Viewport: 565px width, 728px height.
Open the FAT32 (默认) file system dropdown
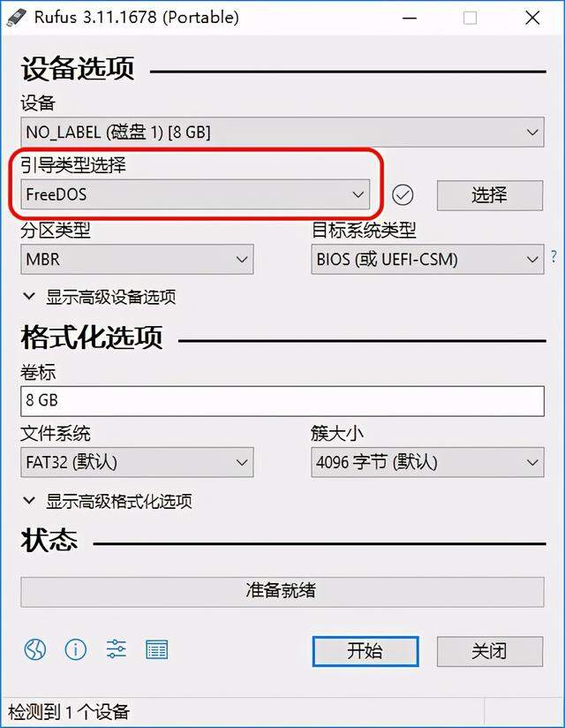click(x=137, y=462)
